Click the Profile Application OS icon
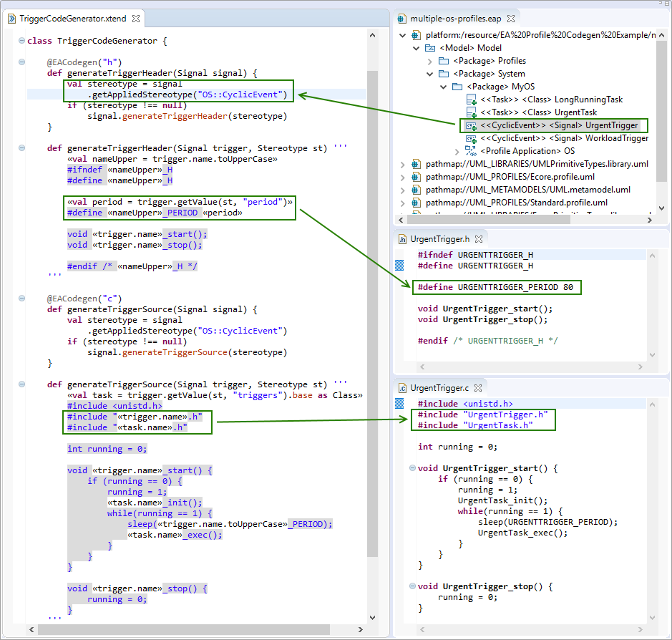Viewport: 672px width, 640px height. pos(471,151)
